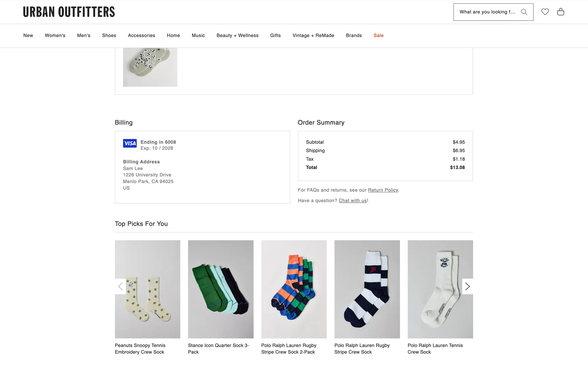Click the Chat with us link
Screen dimensions: 588x368
click(352, 201)
